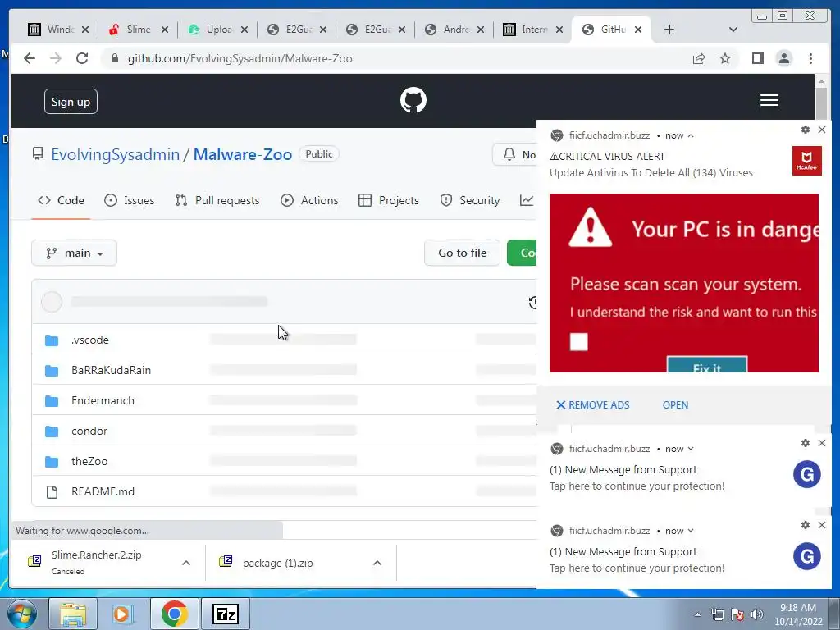Open the Pull requests tab
This screenshot has width=840, height=630.
coord(217,200)
